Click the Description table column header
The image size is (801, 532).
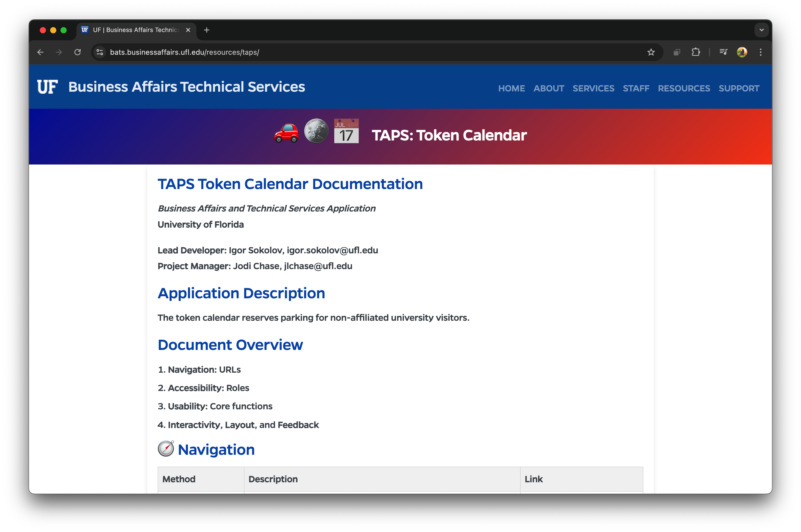[382, 479]
